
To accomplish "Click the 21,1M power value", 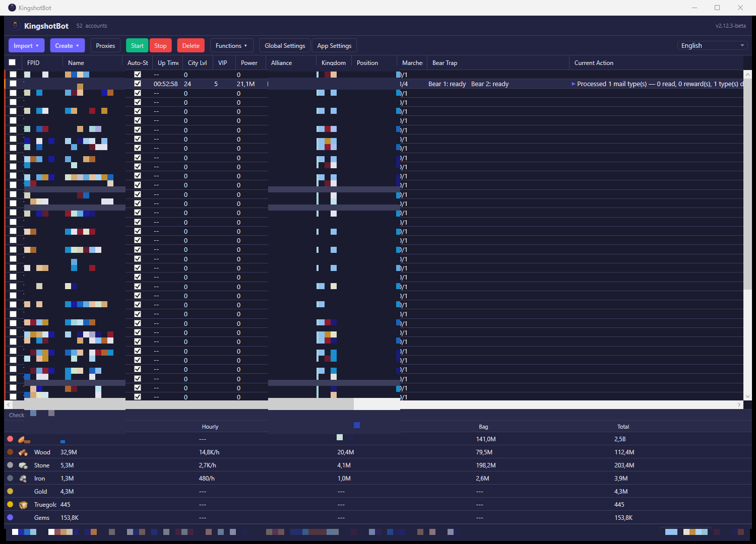I will click(246, 84).
